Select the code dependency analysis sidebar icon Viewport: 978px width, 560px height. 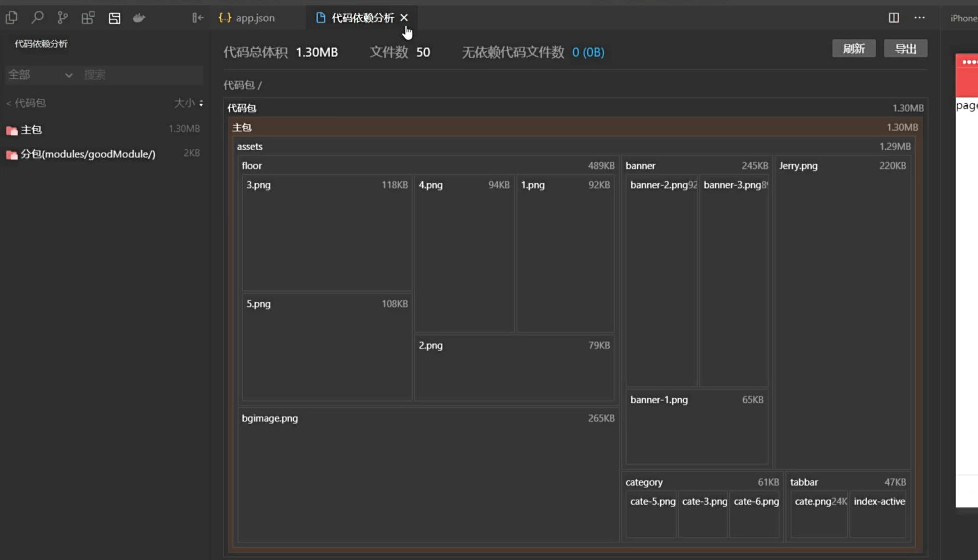(114, 18)
